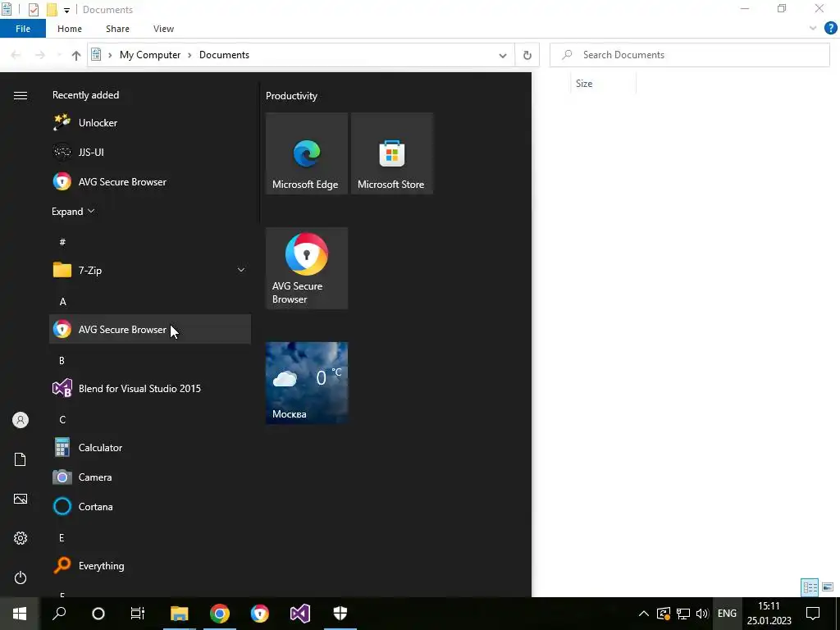
Task: Open Explorer Help question mark
Action: 830,29
